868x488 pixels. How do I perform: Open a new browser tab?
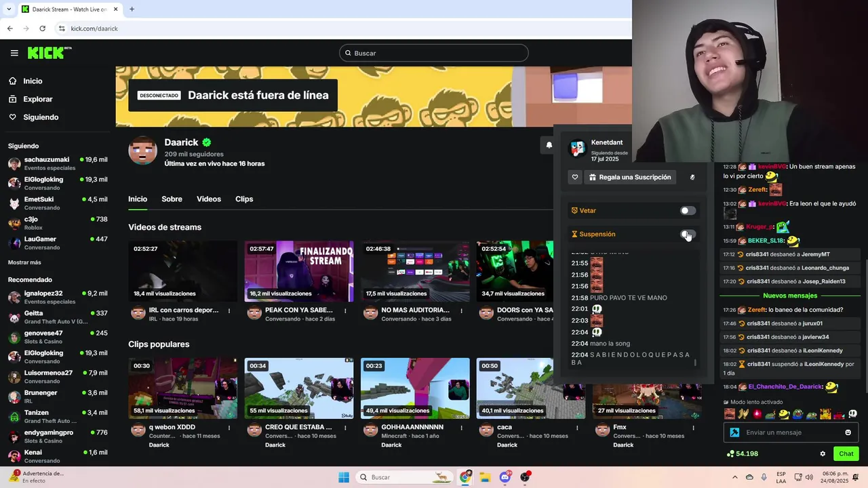point(132,9)
